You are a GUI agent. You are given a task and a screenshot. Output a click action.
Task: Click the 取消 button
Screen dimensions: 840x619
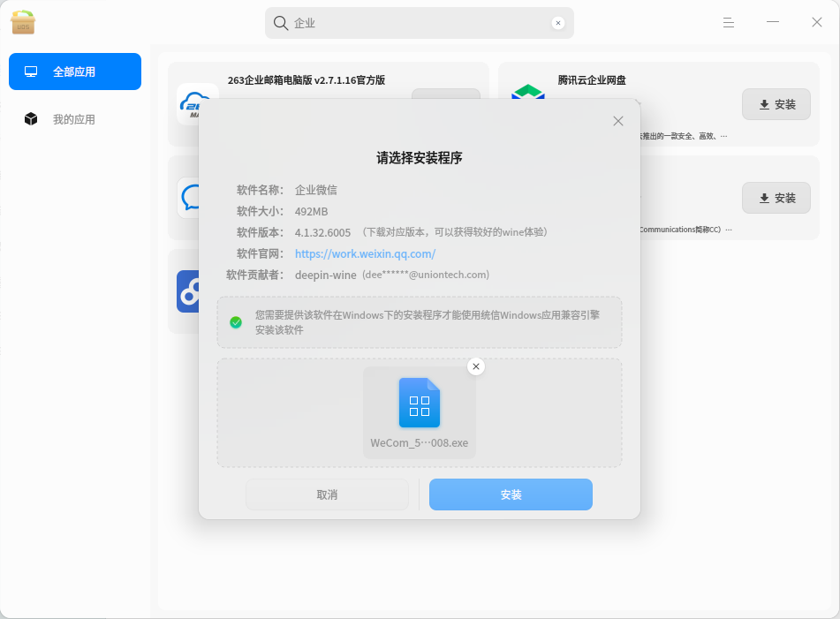point(327,494)
